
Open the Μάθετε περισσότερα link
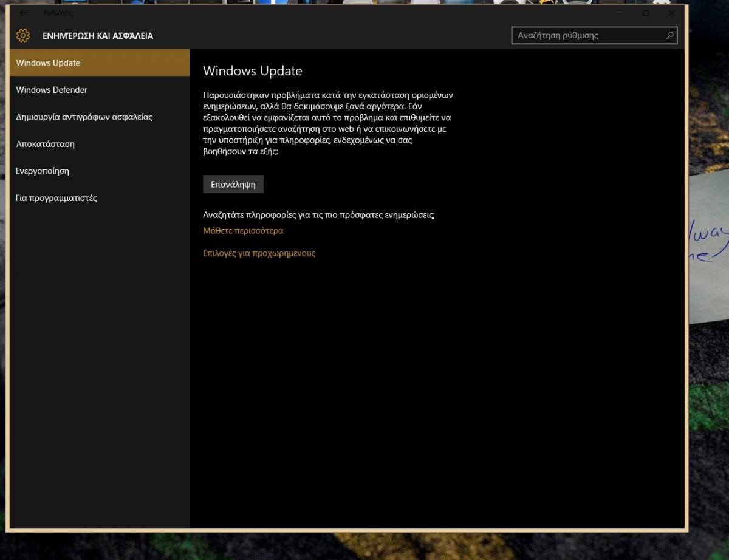click(243, 231)
